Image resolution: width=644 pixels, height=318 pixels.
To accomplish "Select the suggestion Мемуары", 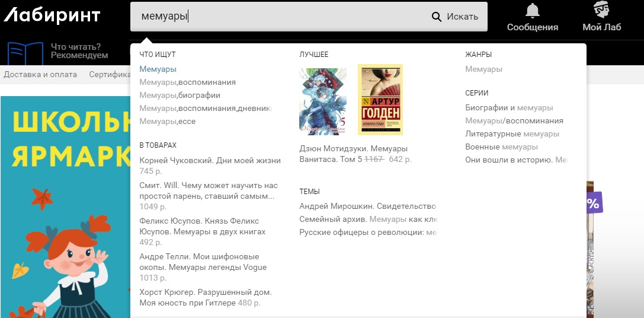I will pos(158,69).
